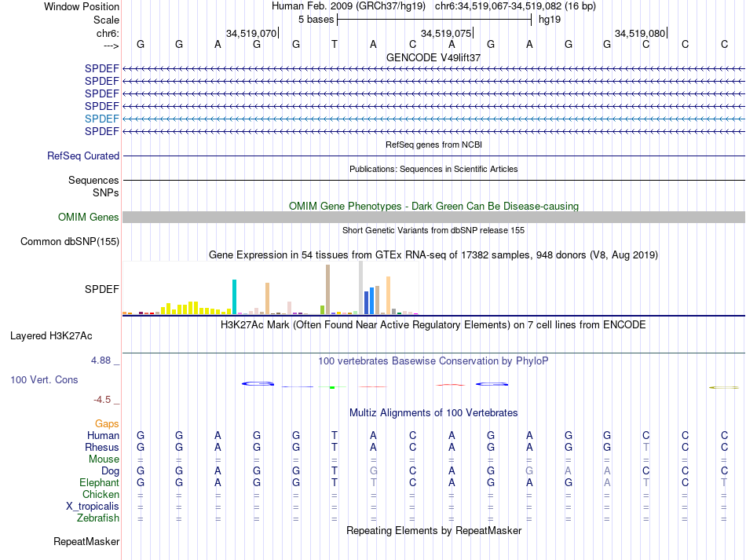
Task: Open the Multiz Alignments of 100 Vertebrates title
Action: [x=433, y=413]
